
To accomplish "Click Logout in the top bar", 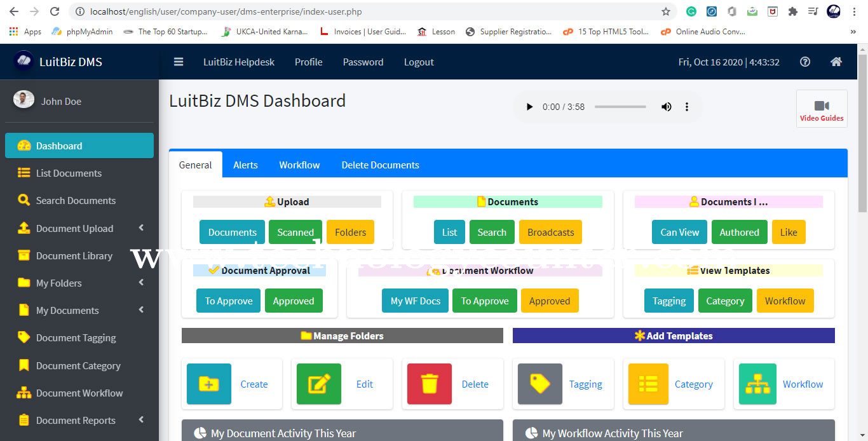I will tap(419, 62).
